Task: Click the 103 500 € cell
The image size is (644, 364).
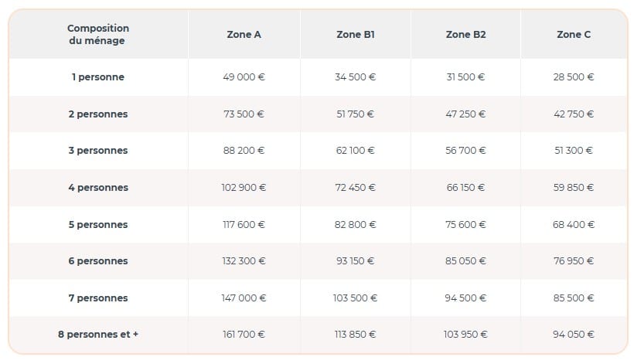Action: [356, 298]
